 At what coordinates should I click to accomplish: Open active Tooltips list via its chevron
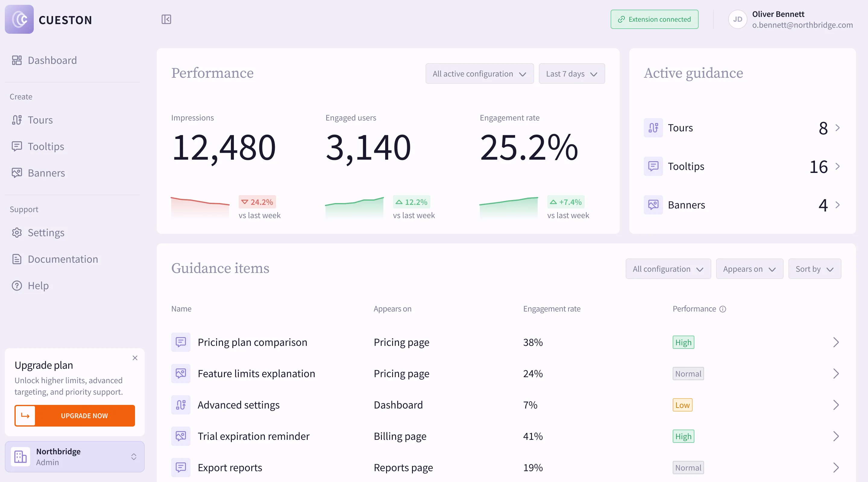837,166
